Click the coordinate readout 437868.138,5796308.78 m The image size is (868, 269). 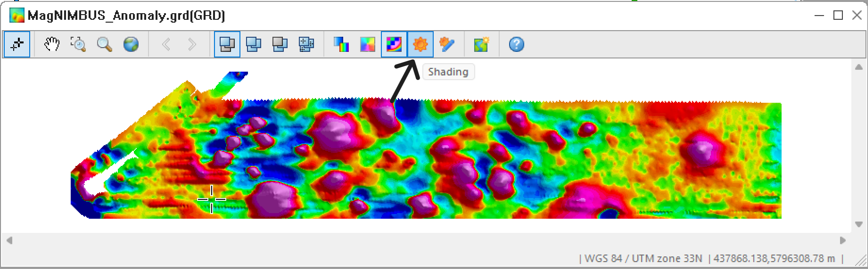click(774, 258)
